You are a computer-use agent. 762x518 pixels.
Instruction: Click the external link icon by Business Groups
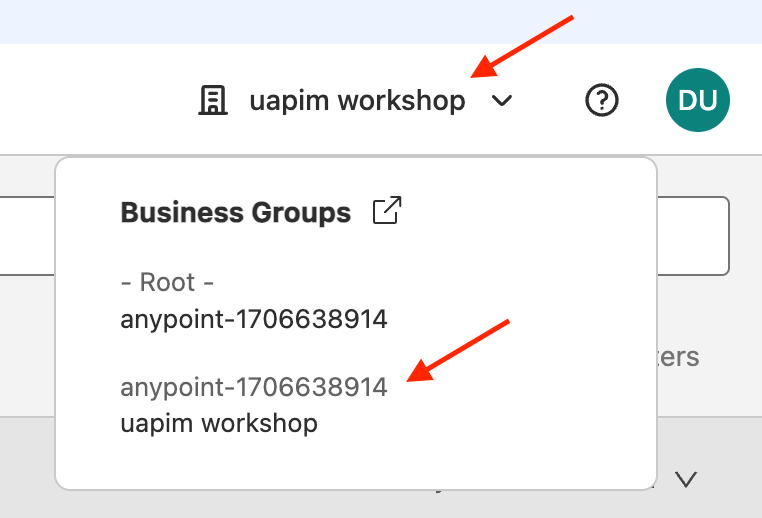point(386,212)
